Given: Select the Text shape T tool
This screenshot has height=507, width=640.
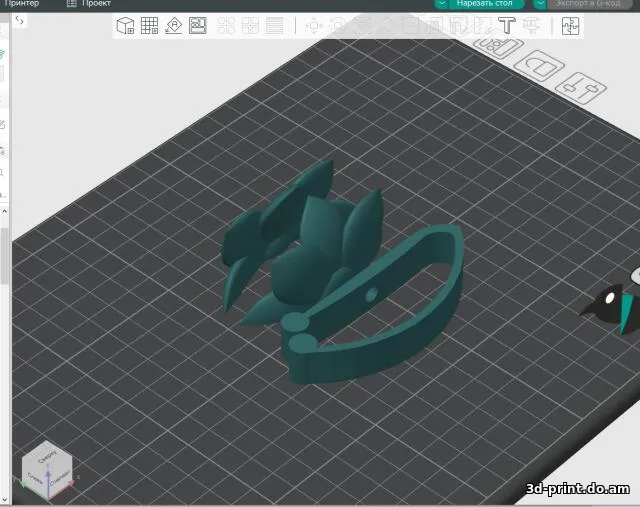Looking at the screenshot, I should click(507, 26).
